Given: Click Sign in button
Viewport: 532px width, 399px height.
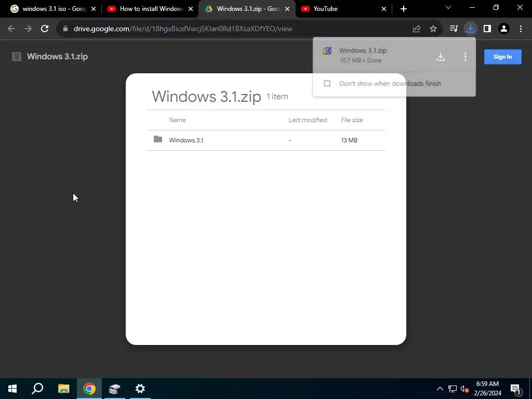Looking at the screenshot, I should tap(502, 57).
